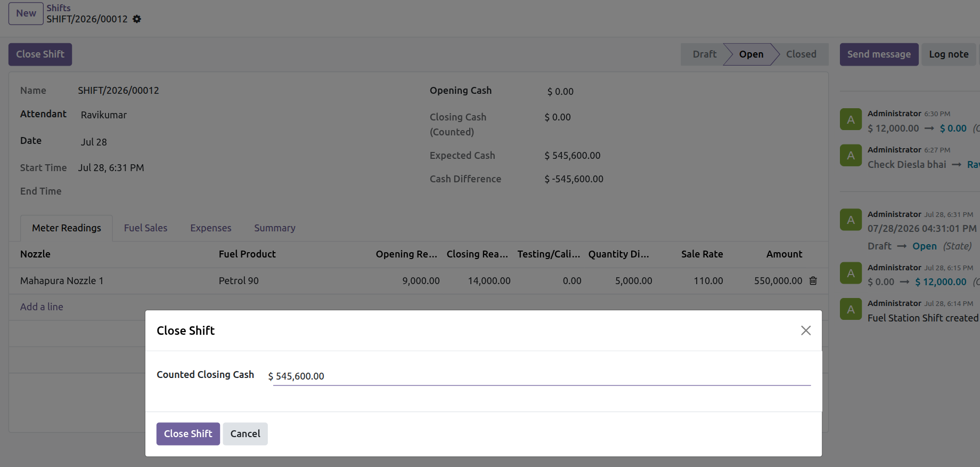Click the 550,000.00 amount cell

(x=778, y=281)
